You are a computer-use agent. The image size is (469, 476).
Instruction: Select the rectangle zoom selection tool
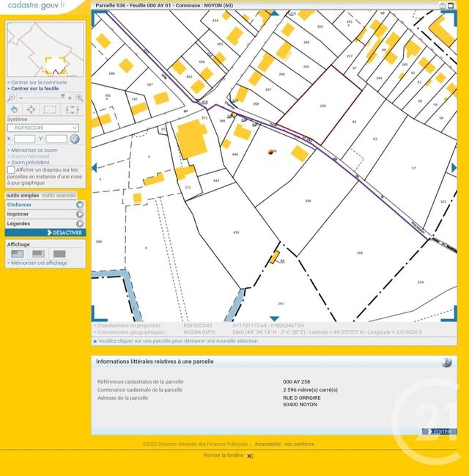coord(50,110)
